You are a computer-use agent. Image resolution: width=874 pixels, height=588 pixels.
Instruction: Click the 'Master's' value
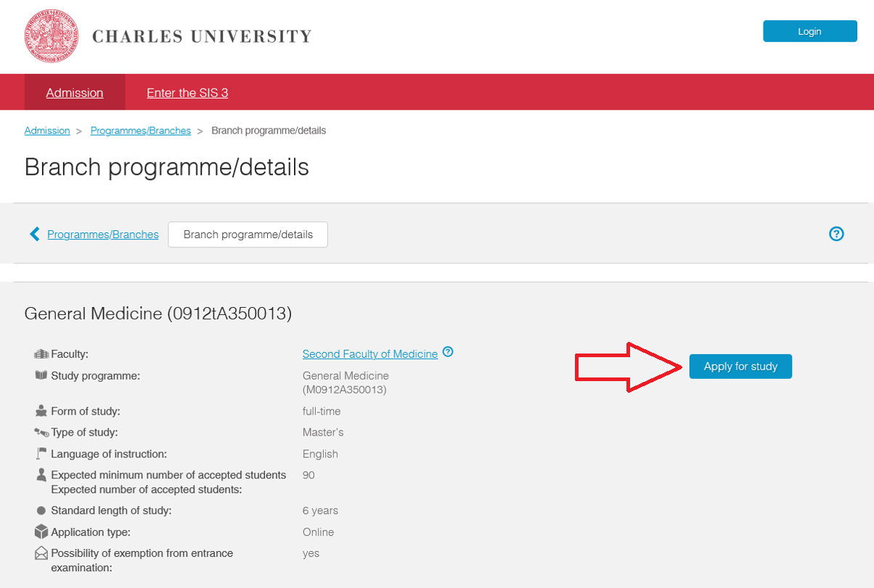click(x=323, y=433)
